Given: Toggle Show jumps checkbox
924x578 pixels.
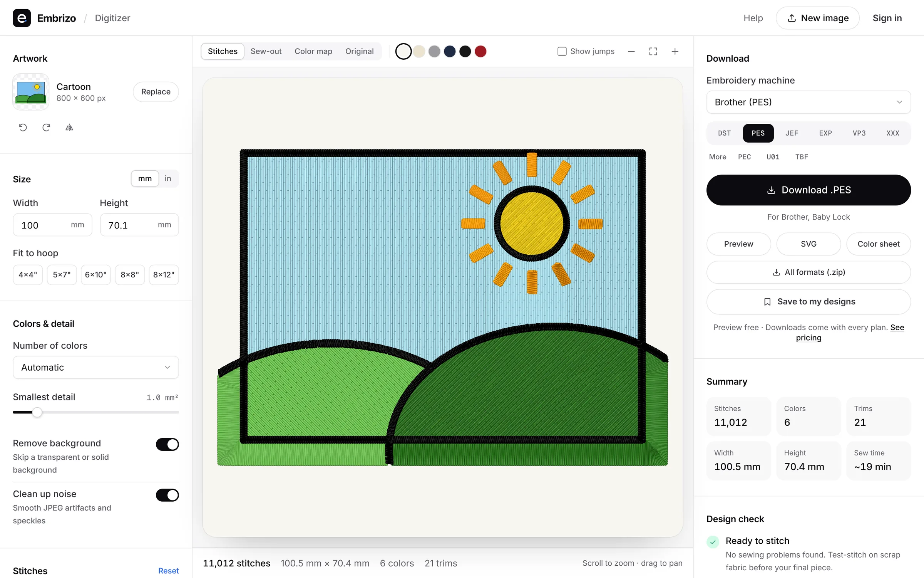Looking at the screenshot, I should pyautogui.click(x=562, y=51).
